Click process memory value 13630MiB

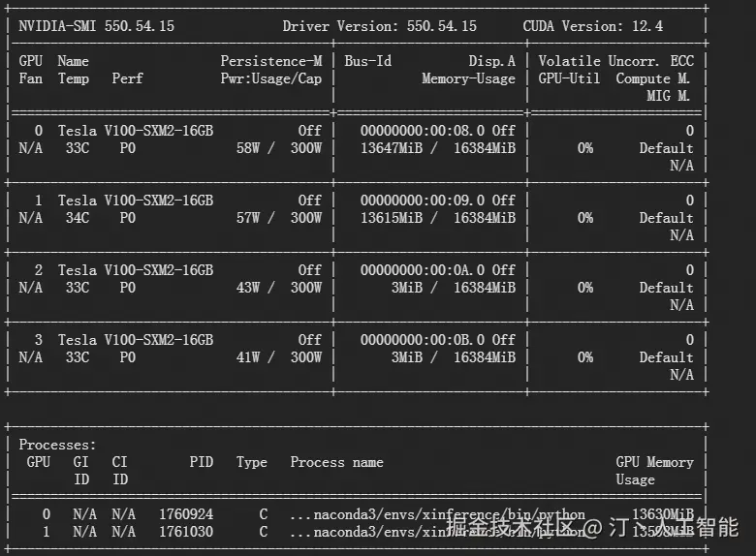point(663,514)
